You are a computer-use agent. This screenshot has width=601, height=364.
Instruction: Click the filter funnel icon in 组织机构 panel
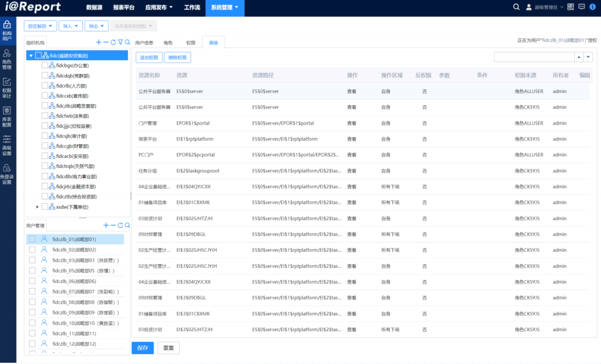[x=120, y=42]
